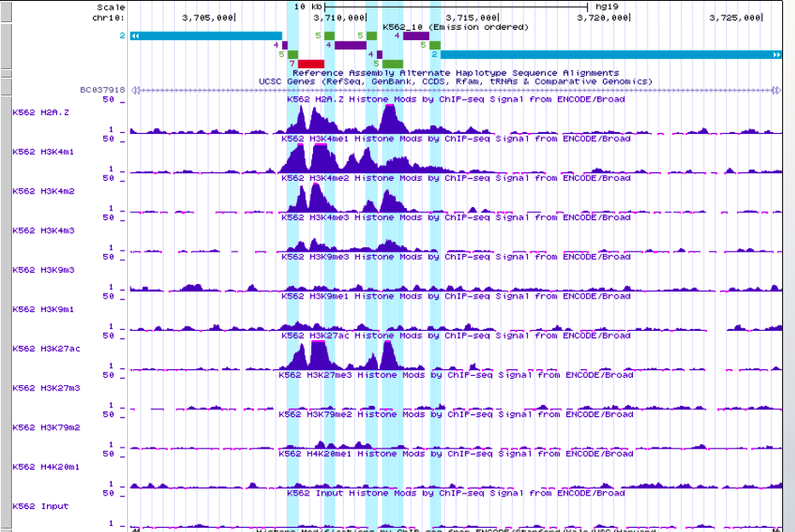The width and height of the screenshot is (795, 532).
Task: Open gray config bar beside BC037918 gene track
Action: tap(6, 87)
